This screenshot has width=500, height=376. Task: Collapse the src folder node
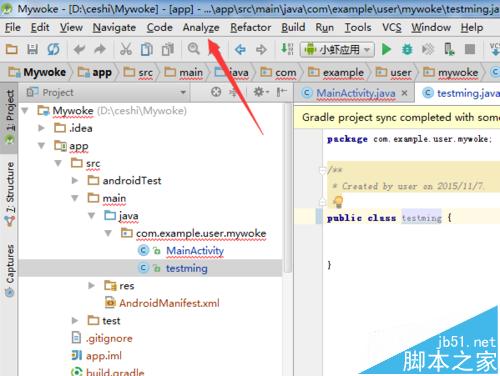[x=58, y=163]
